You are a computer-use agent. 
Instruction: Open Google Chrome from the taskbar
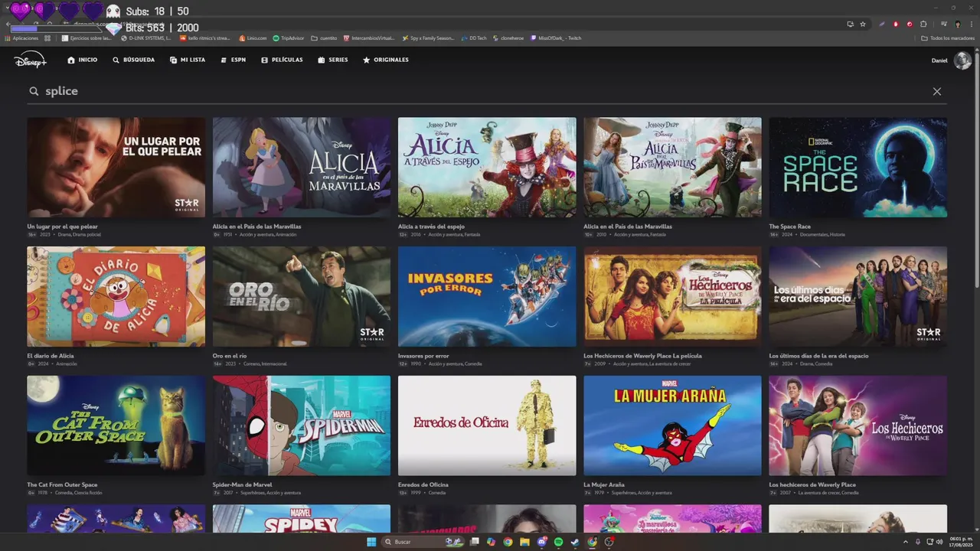pos(508,542)
